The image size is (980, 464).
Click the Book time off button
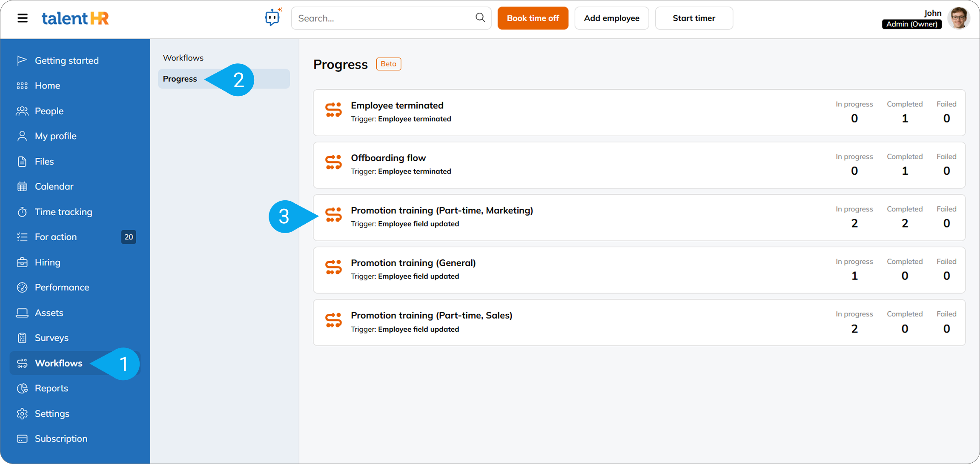[x=533, y=18]
